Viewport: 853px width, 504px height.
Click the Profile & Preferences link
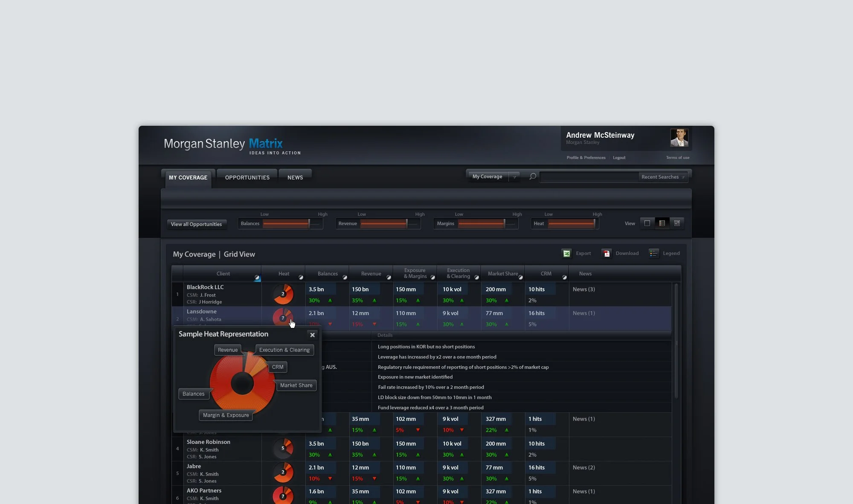click(586, 158)
